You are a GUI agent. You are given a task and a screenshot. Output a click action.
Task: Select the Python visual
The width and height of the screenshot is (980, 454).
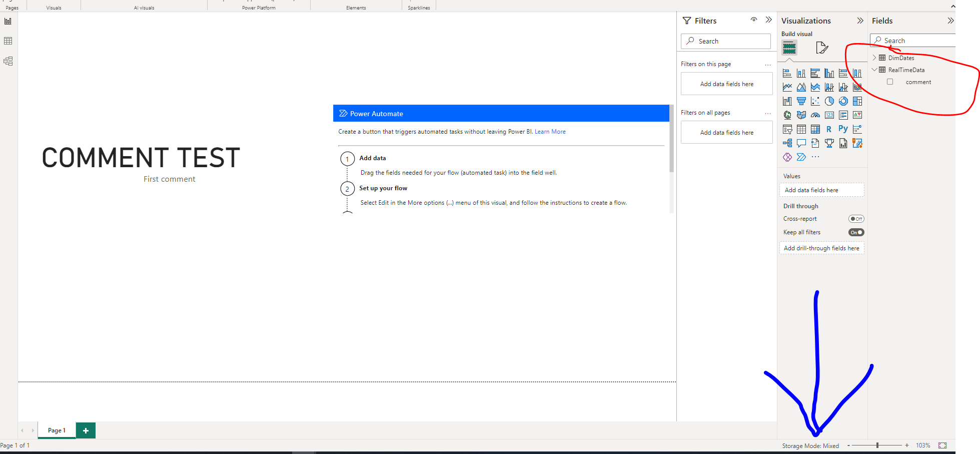tap(843, 129)
